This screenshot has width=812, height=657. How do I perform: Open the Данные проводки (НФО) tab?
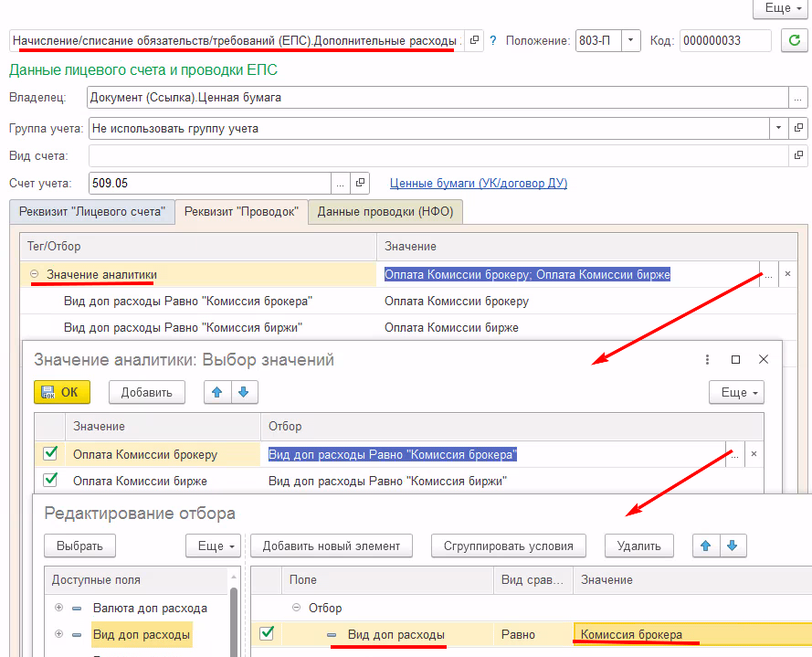385,211
